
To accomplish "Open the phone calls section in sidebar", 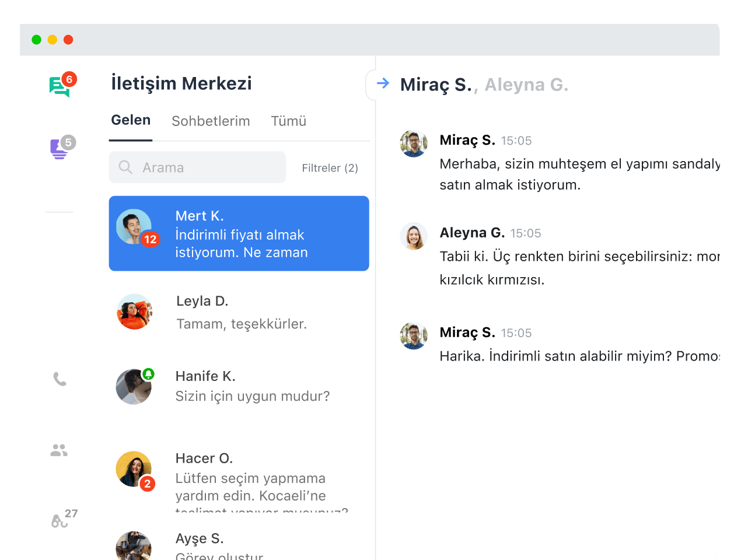I will click(60, 379).
